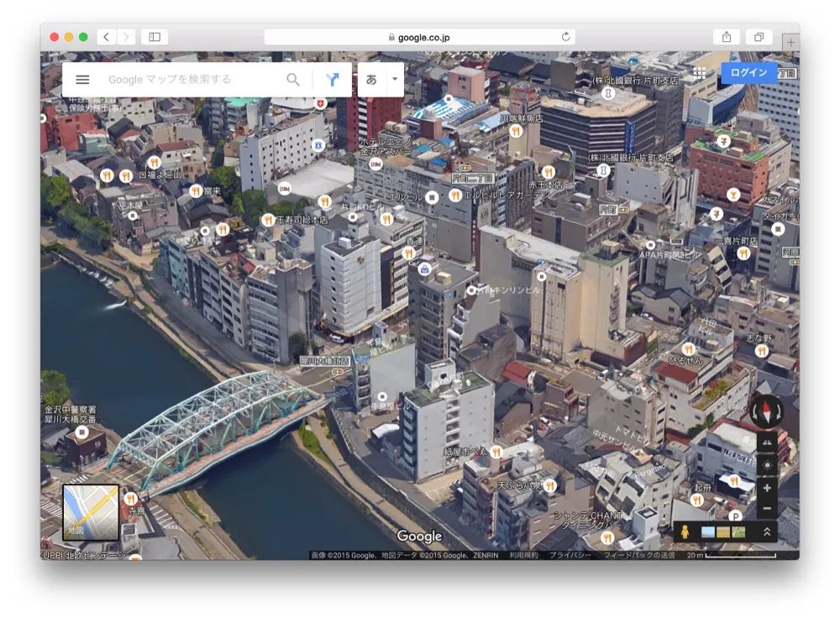Click the ログイン button
Viewport: 840px width, 618px height.
pyautogui.click(x=747, y=73)
